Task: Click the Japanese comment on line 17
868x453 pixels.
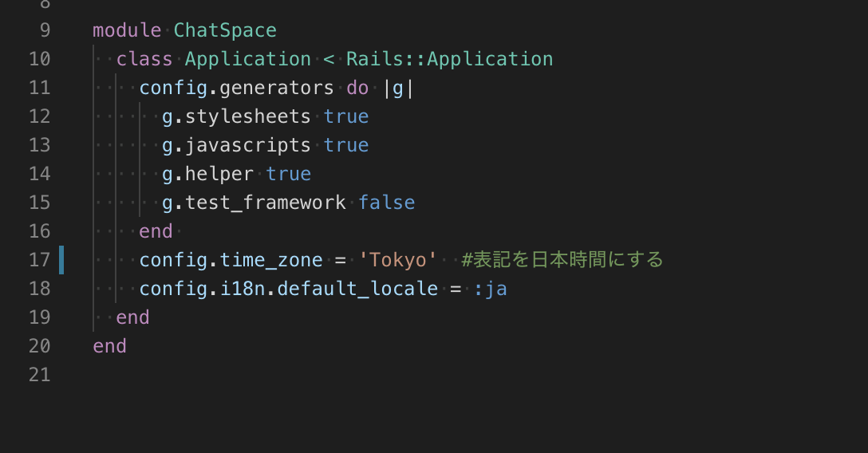Action: [x=562, y=259]
